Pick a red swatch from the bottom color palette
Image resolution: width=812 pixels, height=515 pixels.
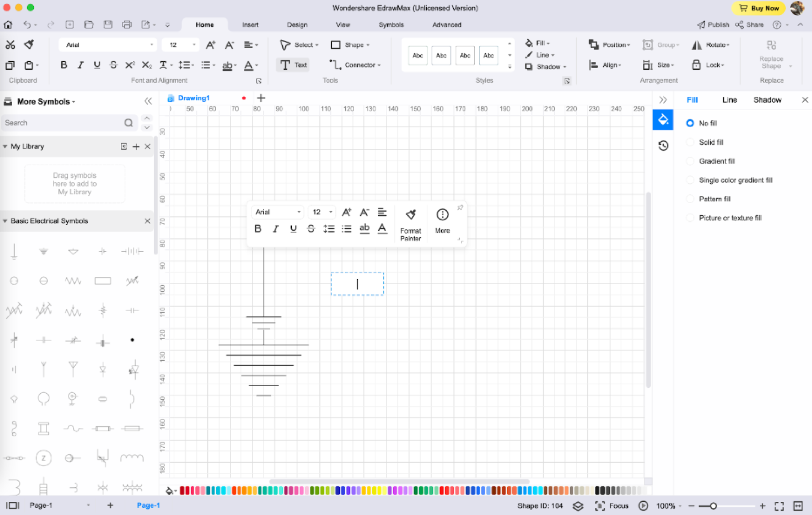182,490
